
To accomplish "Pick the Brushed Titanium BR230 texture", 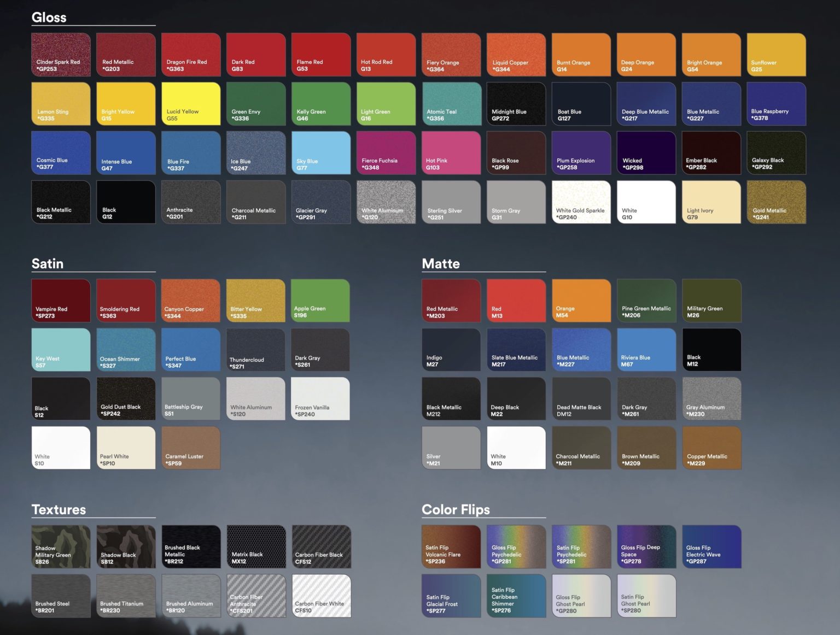I will (126, 596).
